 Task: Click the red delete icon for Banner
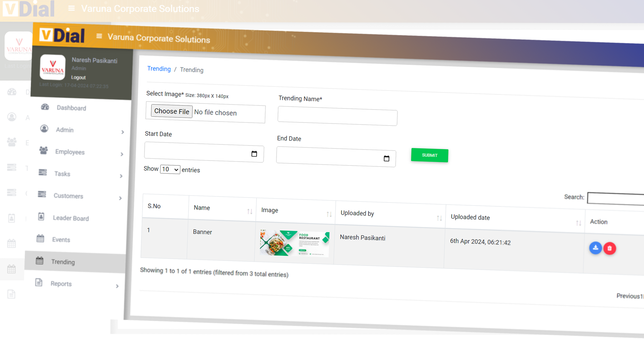click(610, 249)
